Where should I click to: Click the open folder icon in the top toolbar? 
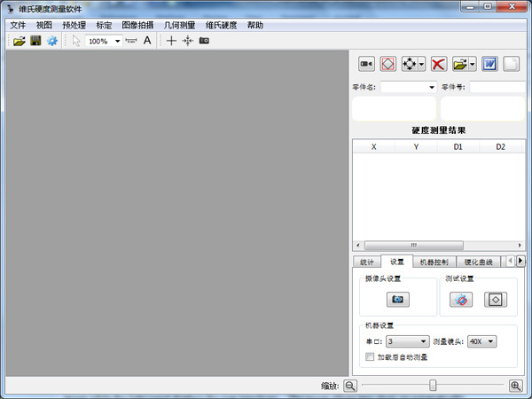[x=19, y=41]
